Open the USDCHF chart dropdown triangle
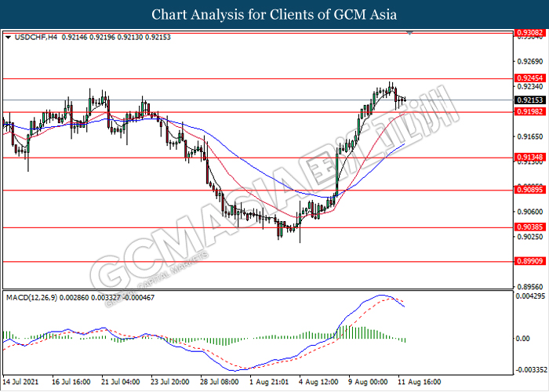The image size is (549, 392). tap(9, 37)
